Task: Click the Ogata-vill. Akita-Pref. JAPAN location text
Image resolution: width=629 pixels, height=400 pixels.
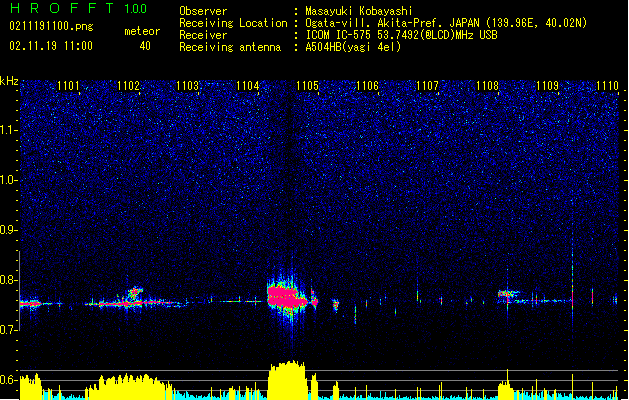Action: 446,23
